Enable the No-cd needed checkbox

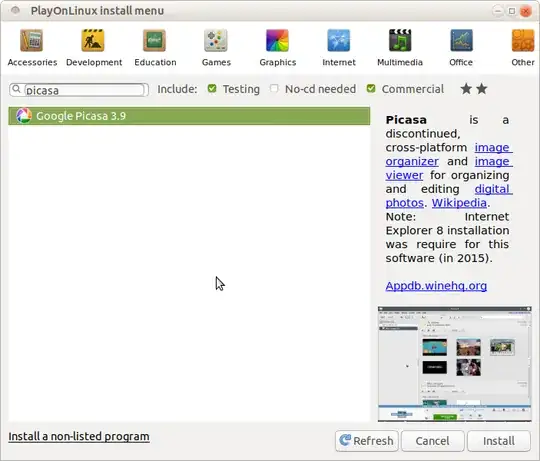tap(274, 88)
